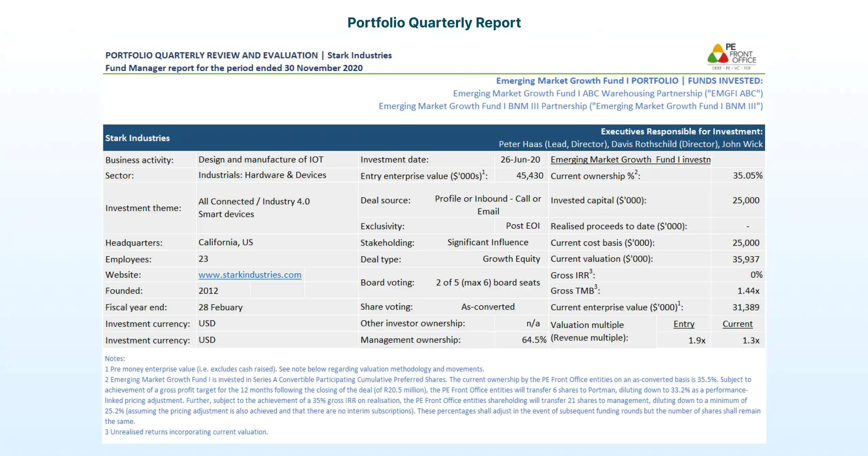Click the EMGFI ABC Warehousing Partnership line
Viewport: 868px width, 456px height.
(x=608, y=93)
